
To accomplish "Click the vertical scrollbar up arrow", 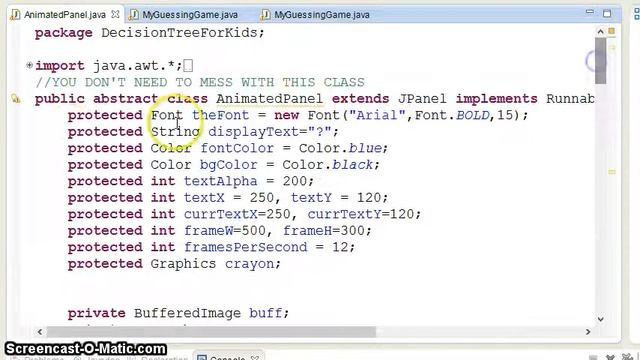I will [600, 32].
